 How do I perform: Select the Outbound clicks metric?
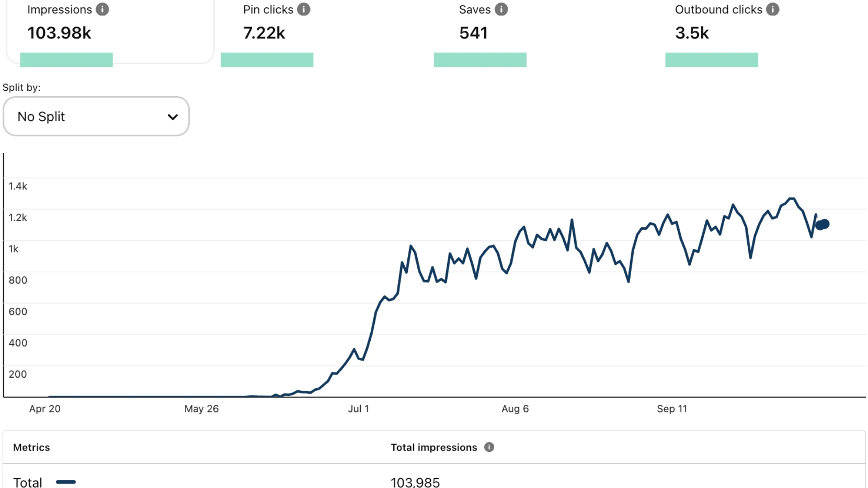pyautogui.click(x=727, y=22)
